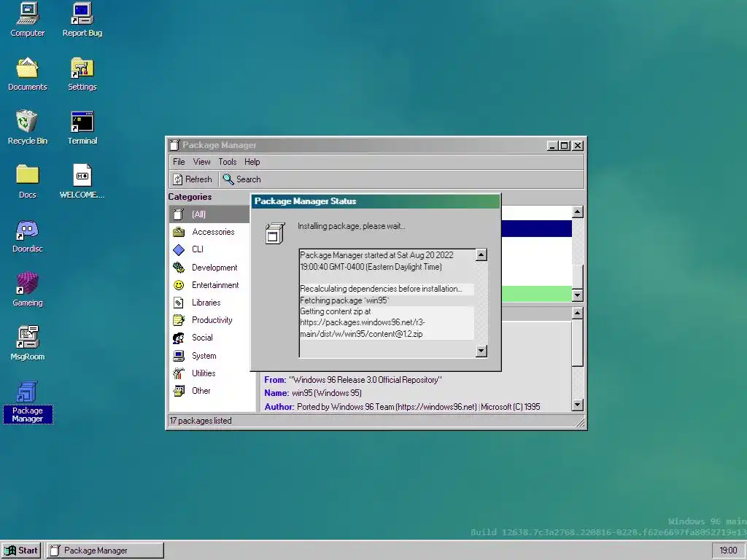Open the File menu
This screenshot has height=560, width=747.
(x=179, y=162)
